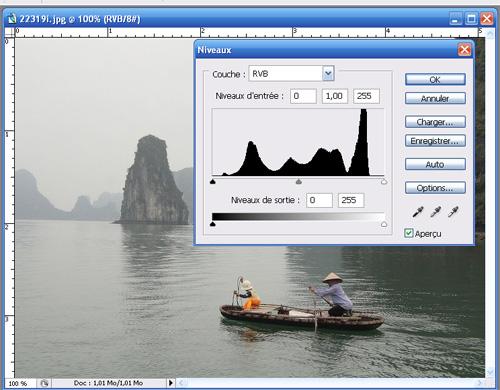500x390 pixels.
Task: Click the Charger... button
Action: click(x=435, y=122)
